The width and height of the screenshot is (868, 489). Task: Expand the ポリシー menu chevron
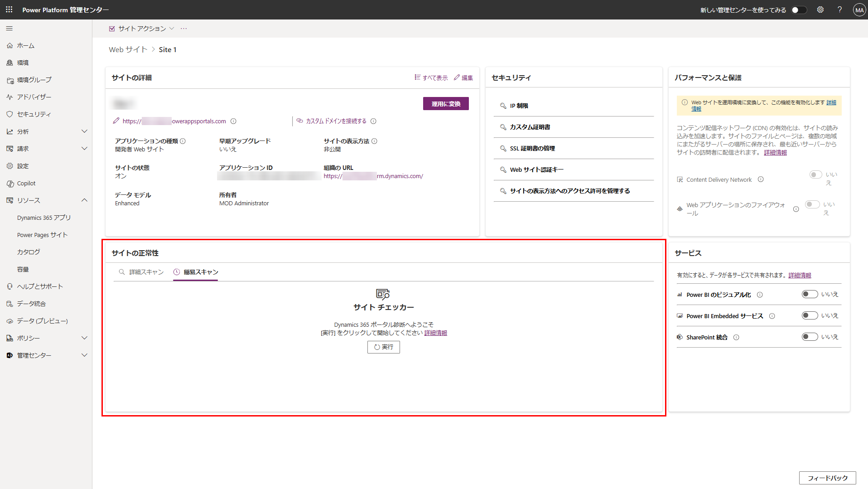tap(84, 338)
